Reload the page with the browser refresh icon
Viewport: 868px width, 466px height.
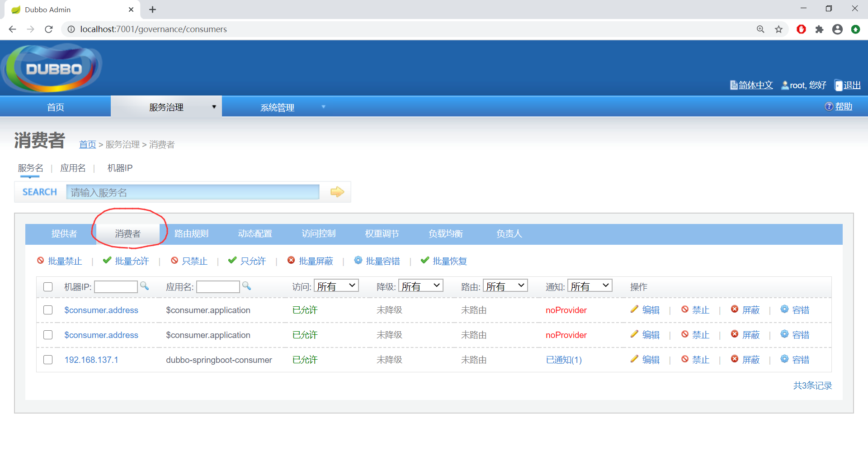coord(49,29)
